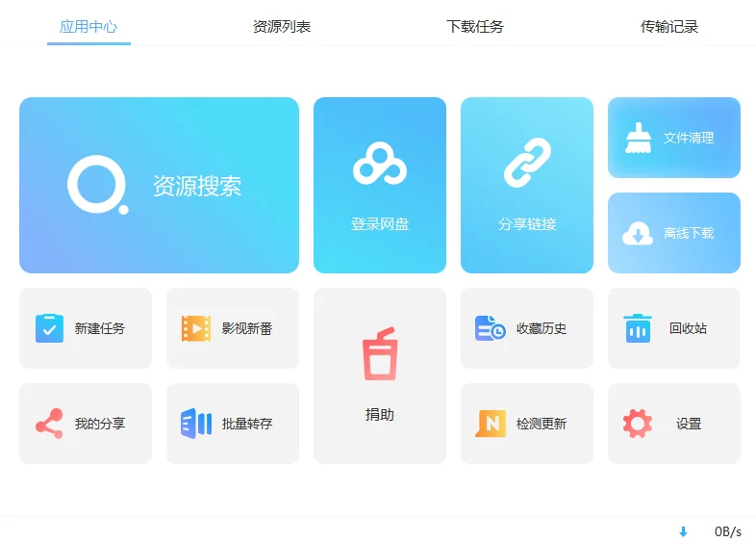This screenshot has height=542, width=756.
Task: Click the 登录网盘 label
Action: tap(380, 224)
